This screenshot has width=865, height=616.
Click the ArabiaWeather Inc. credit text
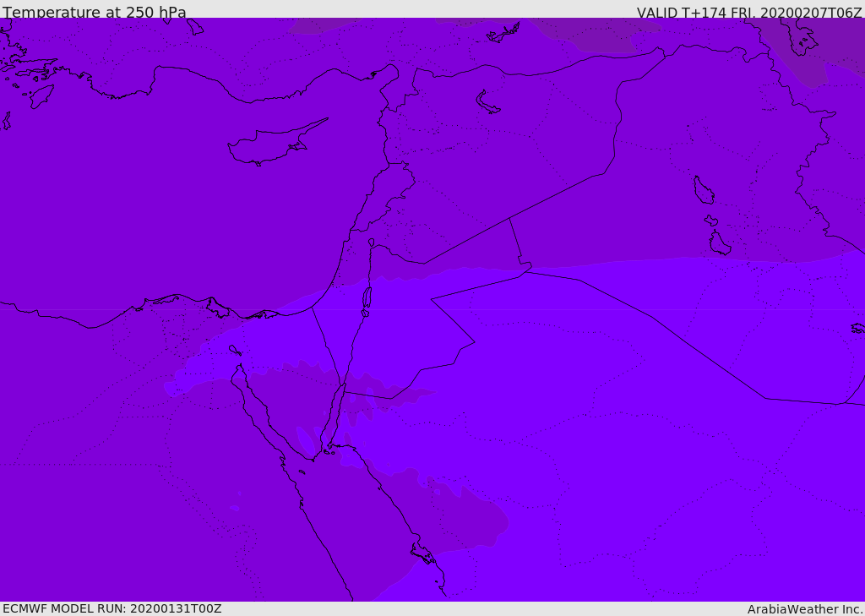[x=805, y=609]
